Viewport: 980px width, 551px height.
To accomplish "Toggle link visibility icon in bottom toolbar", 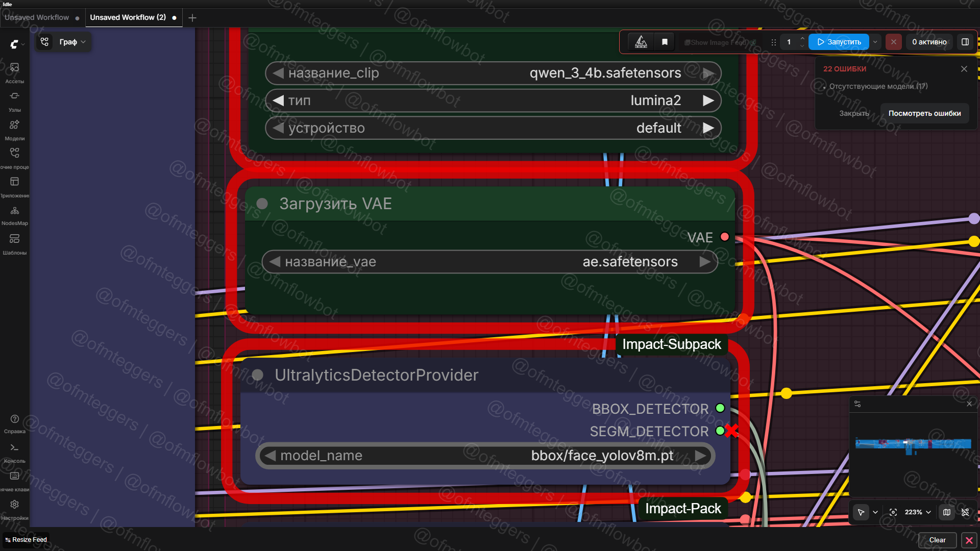I will pyautogui.click(x=965, y=512).
